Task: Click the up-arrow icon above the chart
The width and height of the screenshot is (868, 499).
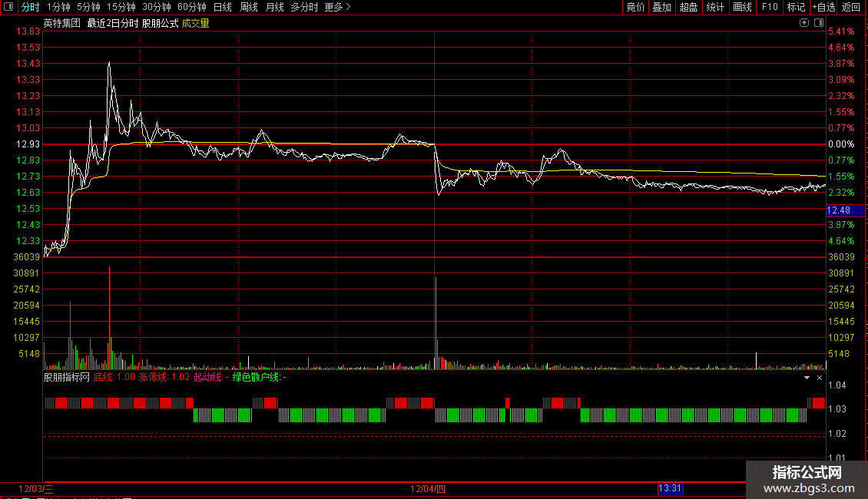Action: click(x=803, y=23)
